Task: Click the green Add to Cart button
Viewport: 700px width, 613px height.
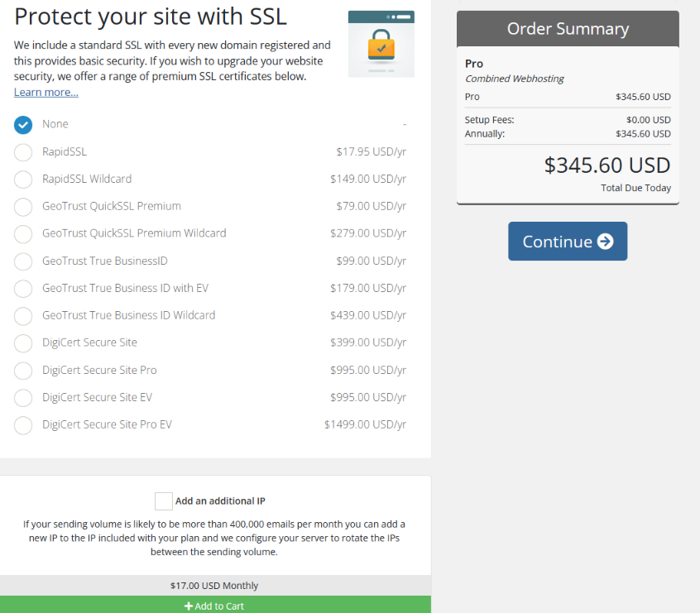Action: (215, 605)
